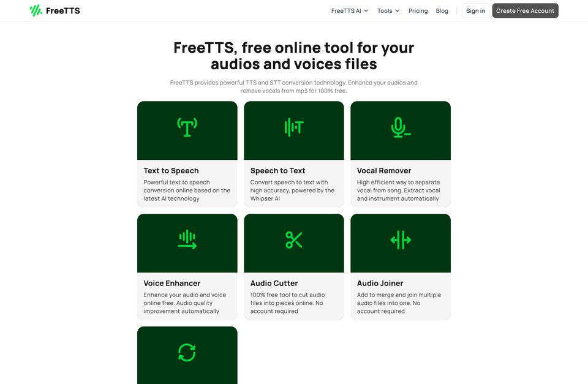Select the Vocal Remover microphone icon
The width and height of the screenshot is (588, 384).
point(401,127)
